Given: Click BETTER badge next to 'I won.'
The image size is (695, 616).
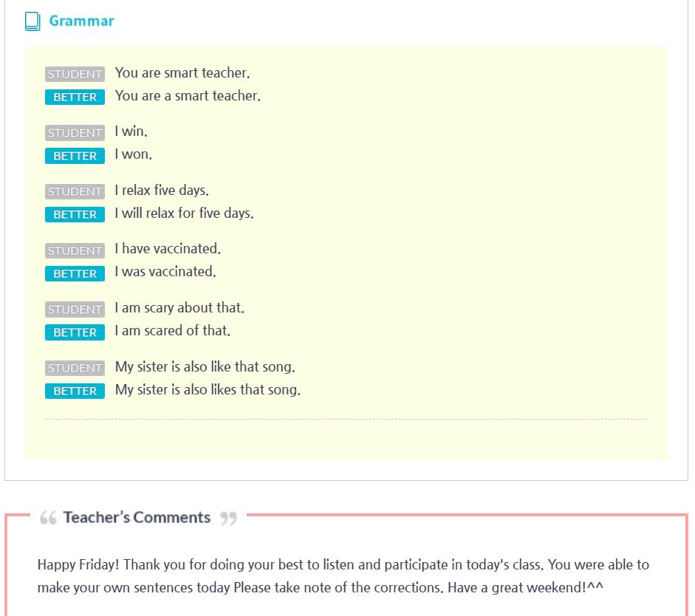Looking at the screenshot, I should point(75,156).
